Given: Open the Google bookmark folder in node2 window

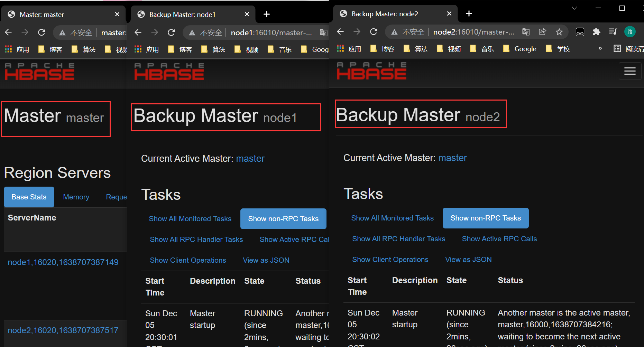Looking at the screenshot, I should (x=520, y=49).
